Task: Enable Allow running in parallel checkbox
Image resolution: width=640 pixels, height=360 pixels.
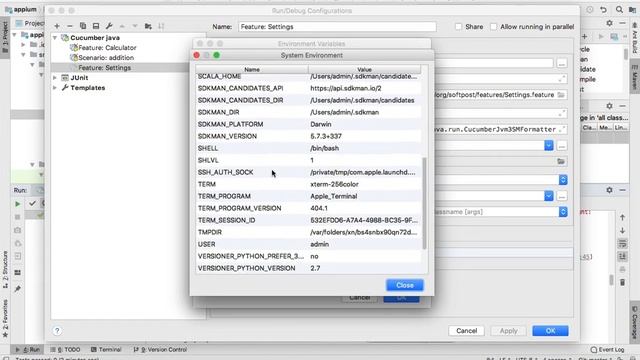Action: click(493, 27)
